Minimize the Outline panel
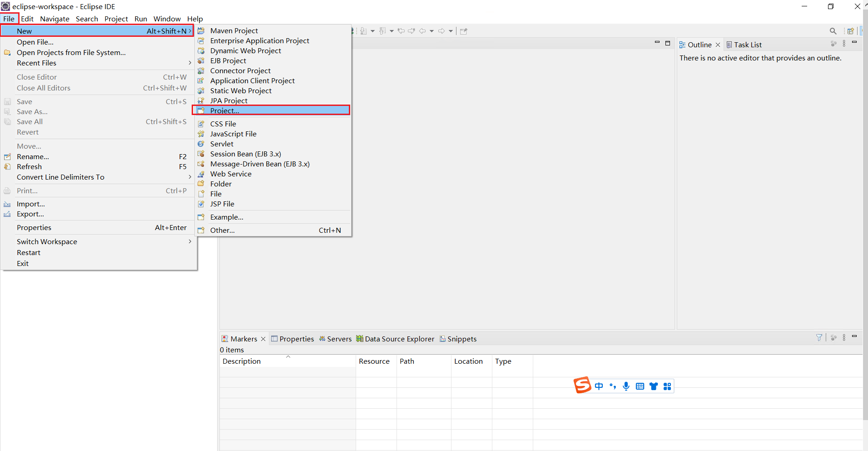The image size is (868, 451). [x=854, y=42]
